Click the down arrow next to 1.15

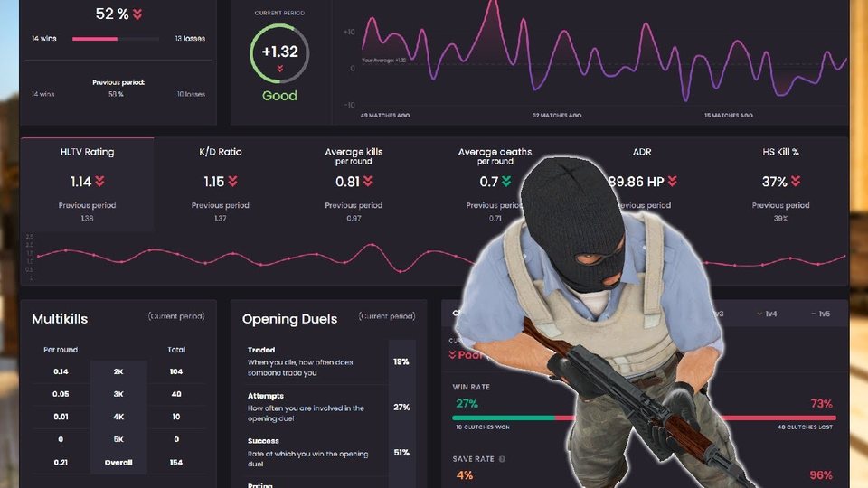click(x=233, y=182)
